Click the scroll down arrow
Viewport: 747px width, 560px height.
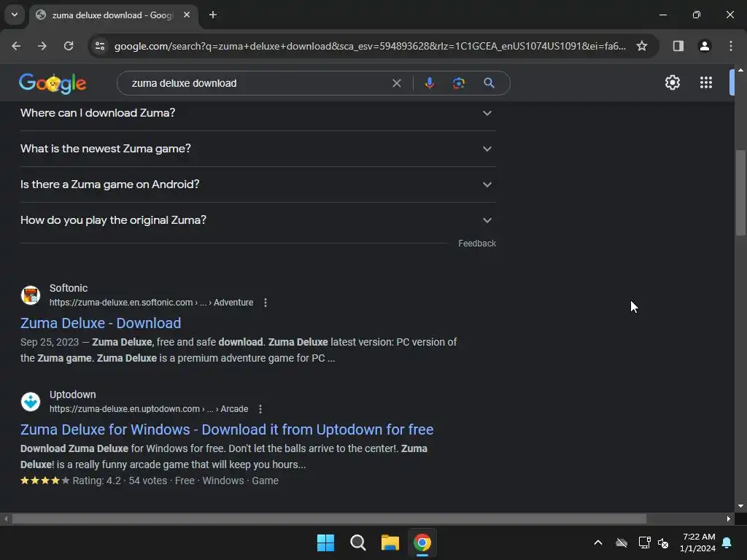click(x=740, y=506)
